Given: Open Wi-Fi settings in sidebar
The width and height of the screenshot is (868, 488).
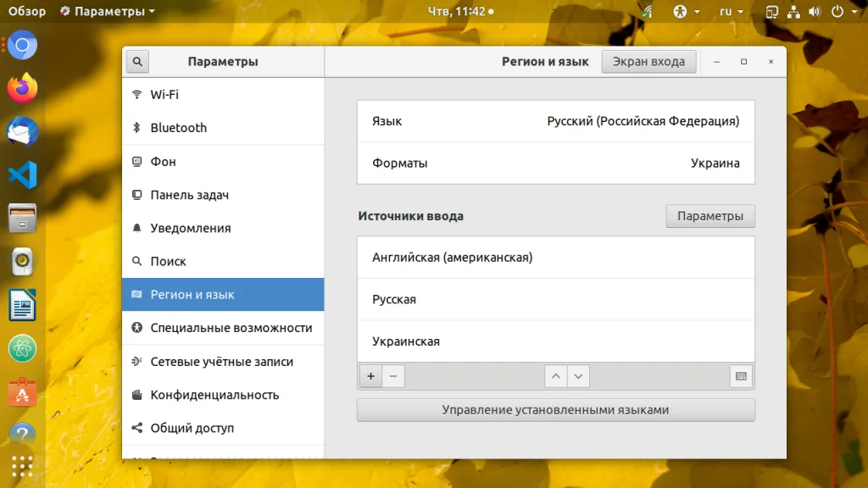Looking at the screenshot, I should click(x=223, y=95).
